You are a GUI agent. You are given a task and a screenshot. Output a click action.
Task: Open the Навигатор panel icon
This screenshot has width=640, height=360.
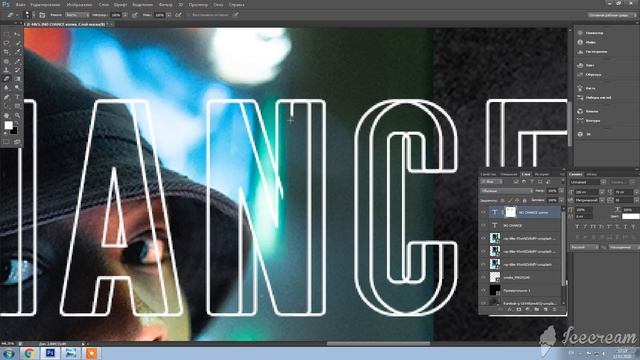tap(580, 33)
